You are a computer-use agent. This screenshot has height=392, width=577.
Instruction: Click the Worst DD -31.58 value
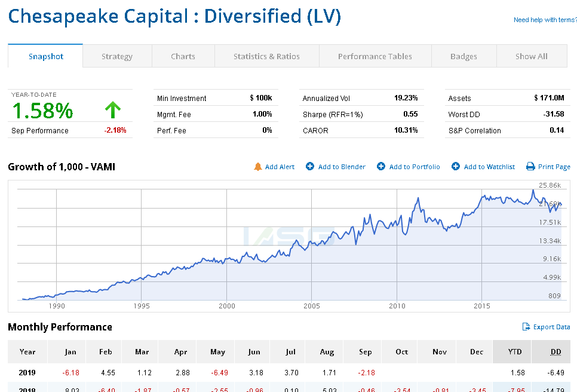[x=554, y=114]
